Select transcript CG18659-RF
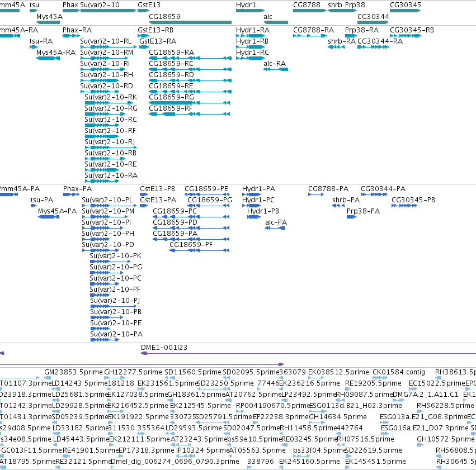Viewport: 476px width, 470px height. [171, 108]
